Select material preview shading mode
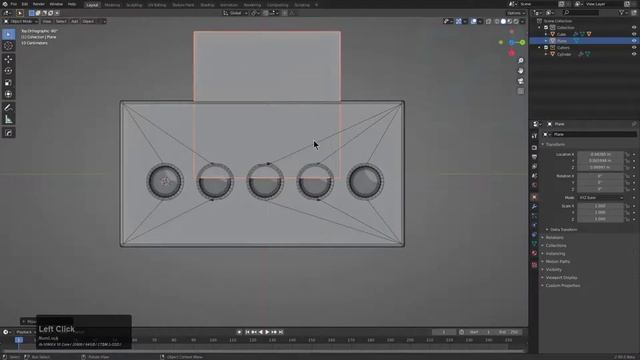This screenshot has height=360, width=640. click(510, 21)
